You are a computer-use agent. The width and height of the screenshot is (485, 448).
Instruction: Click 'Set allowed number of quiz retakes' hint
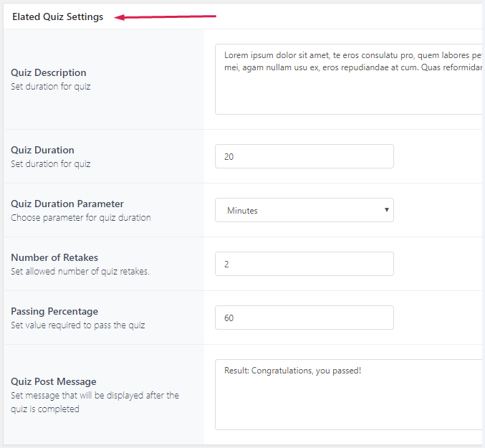tap(80, 272)
